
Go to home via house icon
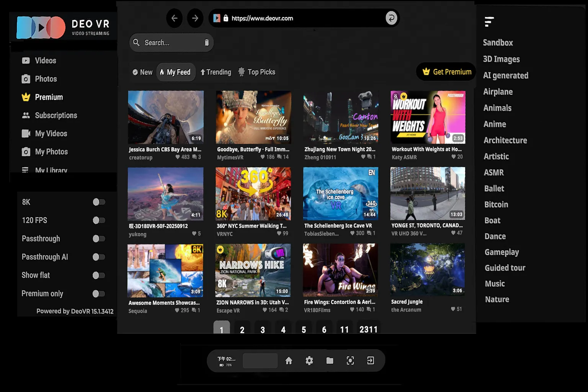click(x=289, y=361)
